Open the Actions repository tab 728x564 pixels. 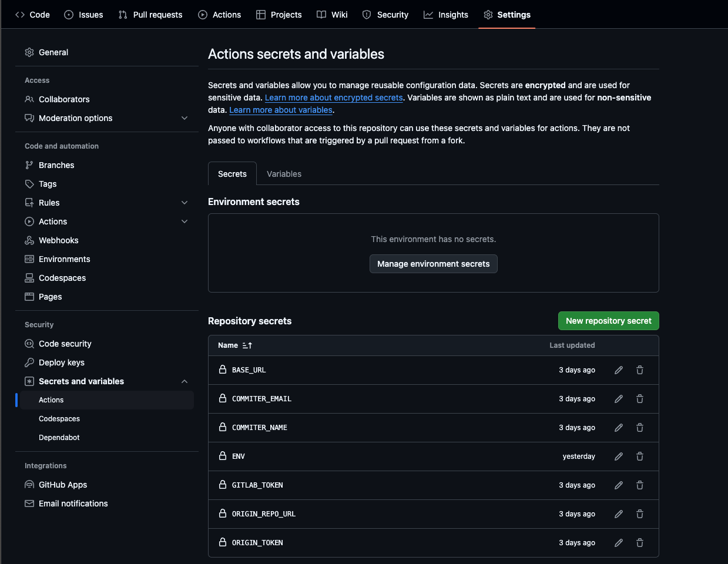point(220,15)
